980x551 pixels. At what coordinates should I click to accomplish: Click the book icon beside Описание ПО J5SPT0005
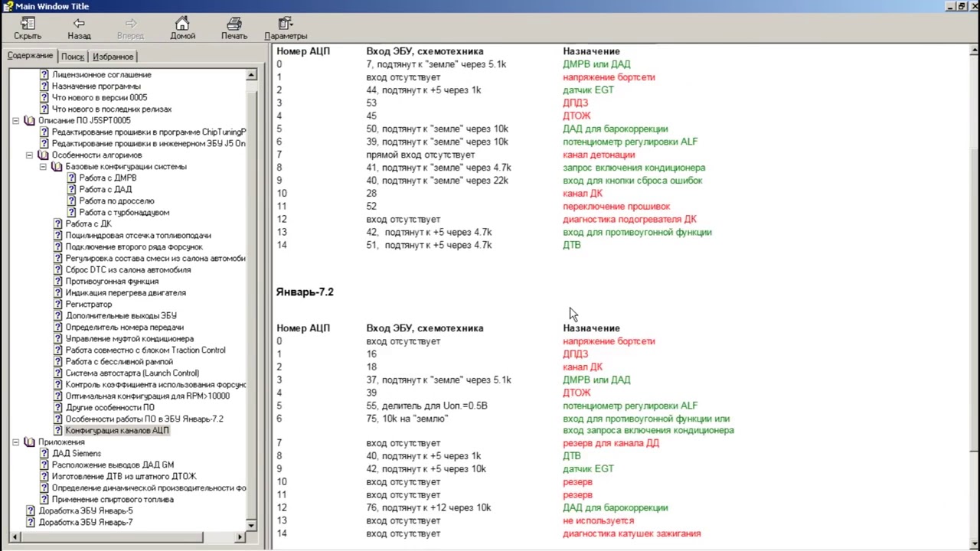pyautogui.click(x=30, y=121)
